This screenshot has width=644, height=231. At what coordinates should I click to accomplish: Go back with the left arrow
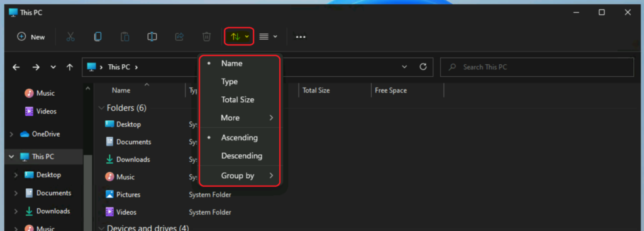pyautogui.click(x=16, y=67)
